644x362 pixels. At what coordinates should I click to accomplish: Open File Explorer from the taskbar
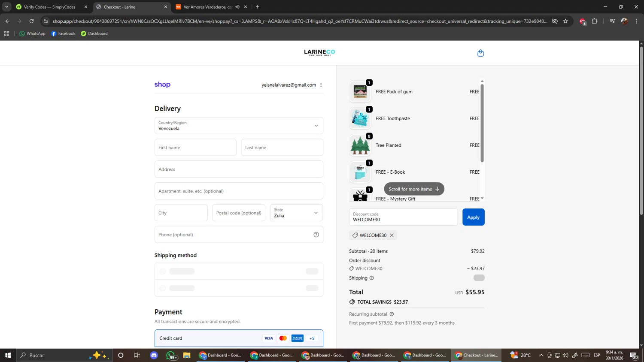[187, 355]
